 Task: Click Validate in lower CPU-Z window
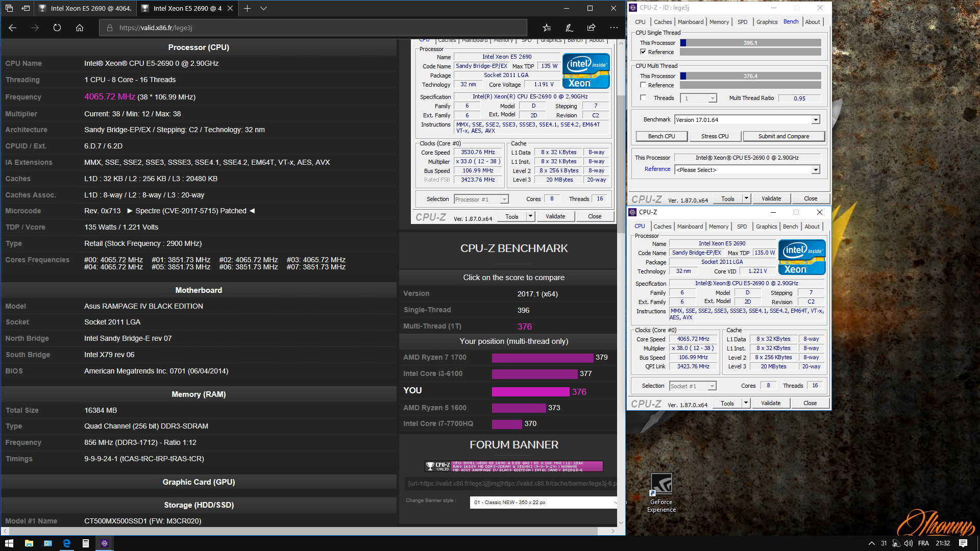click(770, 403)
